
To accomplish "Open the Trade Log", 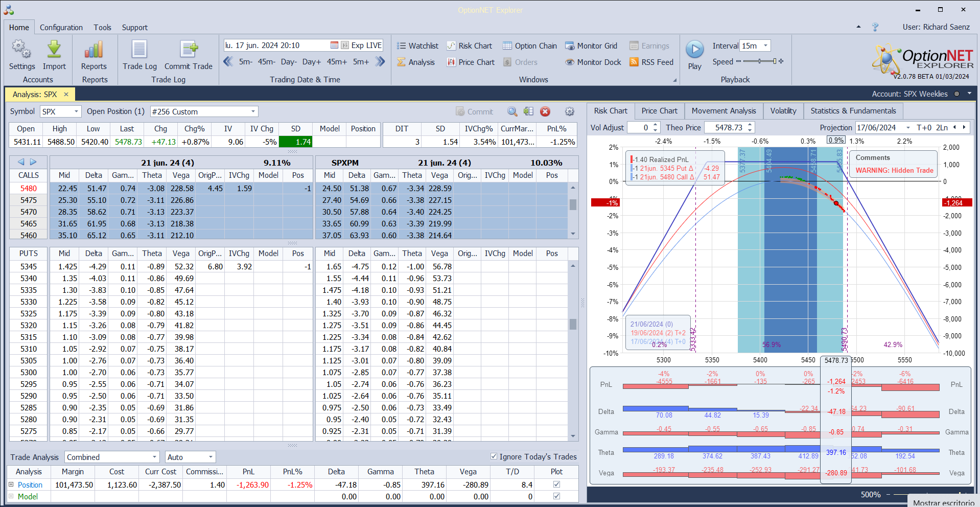I will (x=139, y=50).
